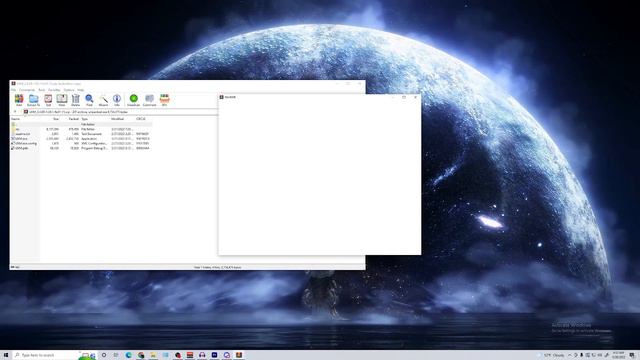640x360 pixels.
Task: Launch Microsoft Edge from the taskbar
Action: (x=129, y=355)
